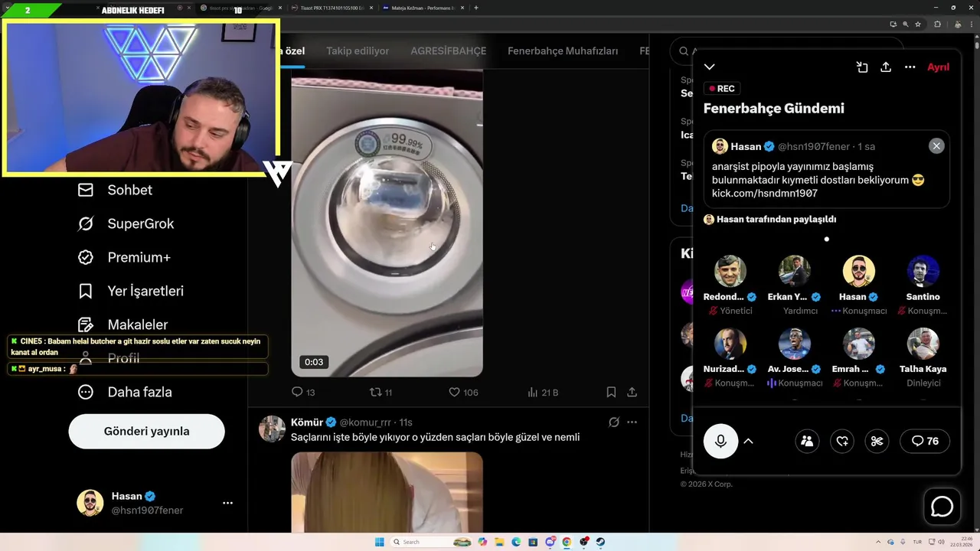Viewport: 980px width, 551px height.
Task: Switch to the AGRESİFBAHÇE tab
Action: tap(449, 51)
